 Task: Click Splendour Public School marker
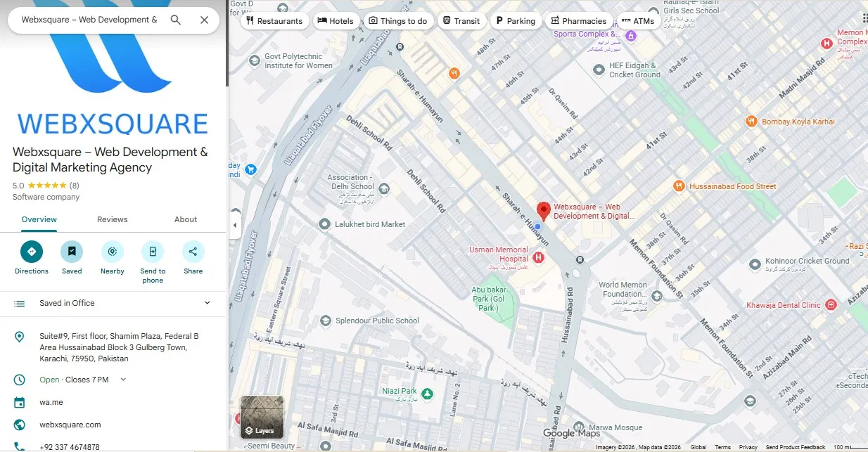point(325,321)
